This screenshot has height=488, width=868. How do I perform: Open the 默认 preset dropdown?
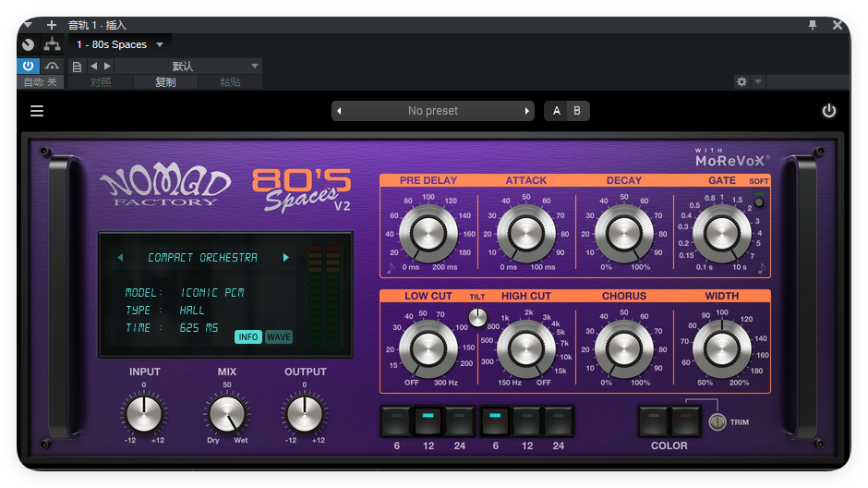(x=188, y=67)
